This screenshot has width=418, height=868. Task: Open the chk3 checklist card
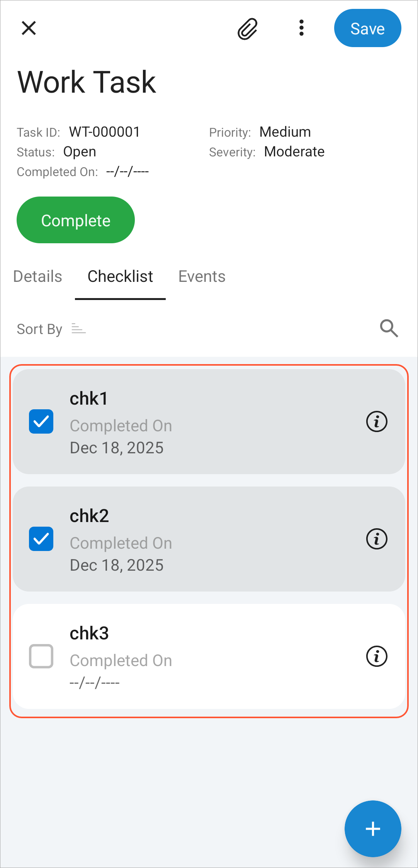(x=209, y=656)
